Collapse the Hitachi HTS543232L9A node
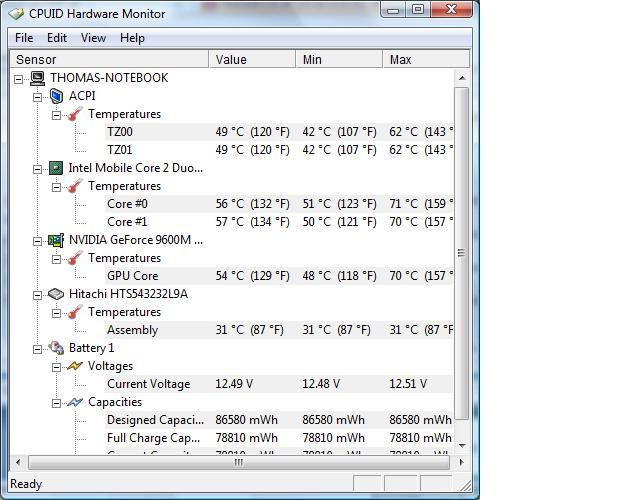640x500 pixels. [x=38, y=295]
